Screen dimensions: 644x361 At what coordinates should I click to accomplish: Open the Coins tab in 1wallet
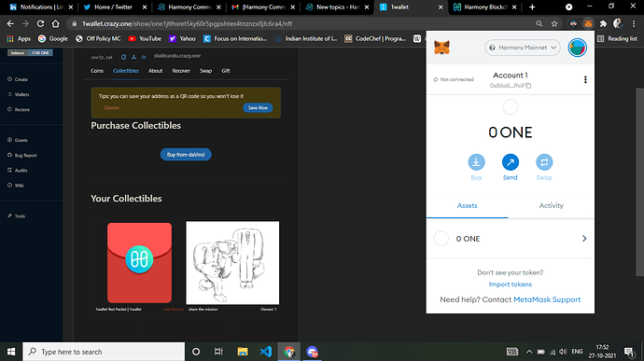pos(97,71)
